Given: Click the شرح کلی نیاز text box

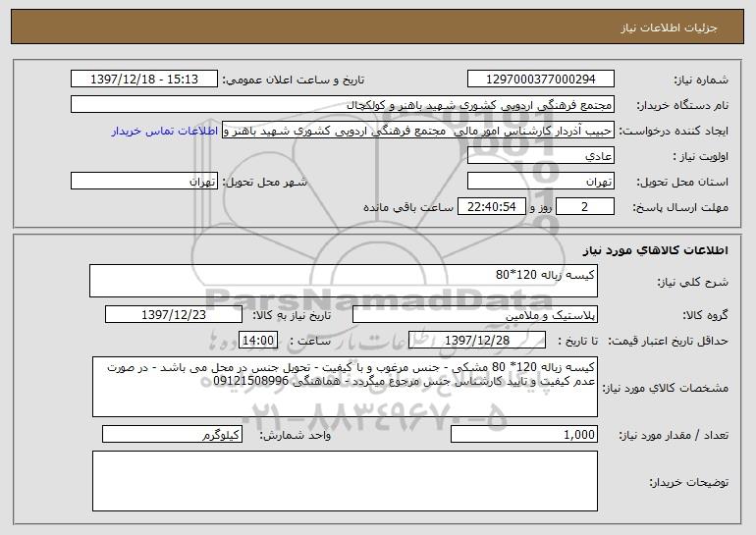Looking at the screenshot, I should coord(344,281).
